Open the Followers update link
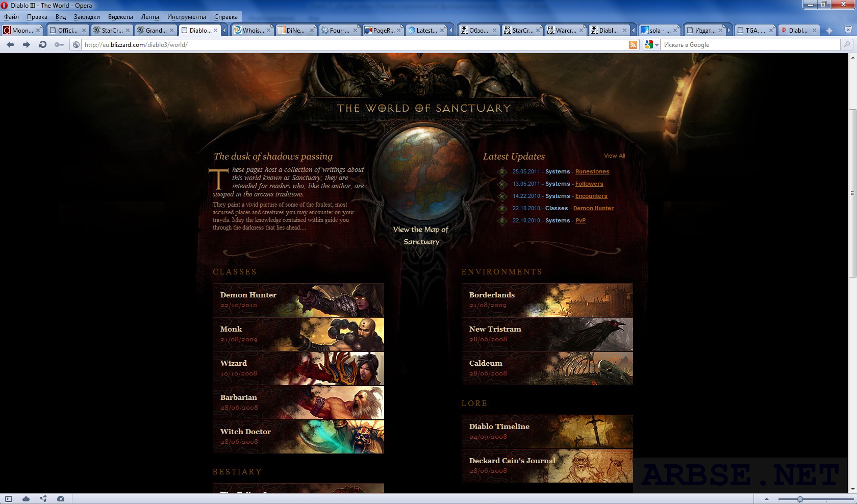 pyautogui.click(x=589, y=184)
